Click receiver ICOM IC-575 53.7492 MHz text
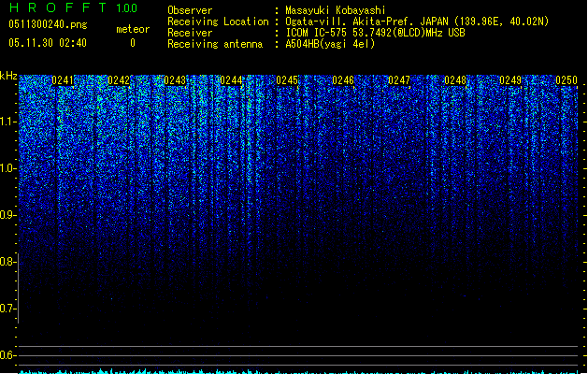 coord(375,33)
